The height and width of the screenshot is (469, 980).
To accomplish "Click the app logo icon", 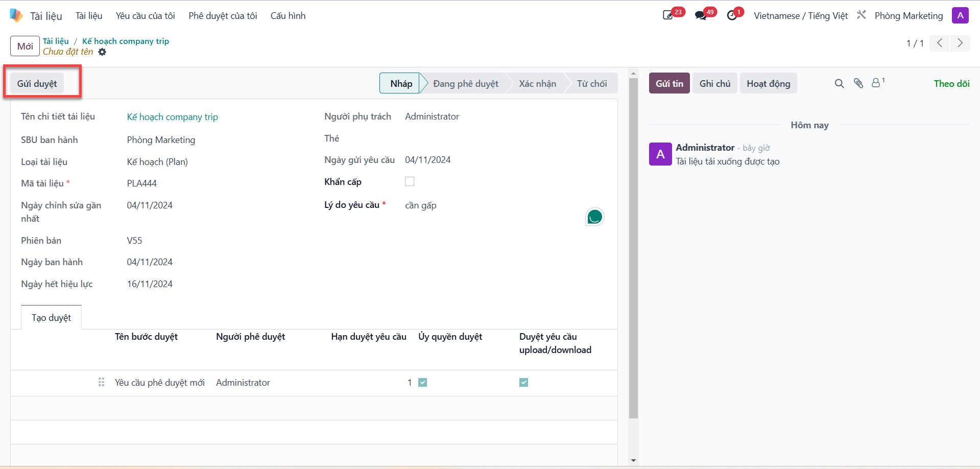I will pyautogui.click(x=16, y=15).
